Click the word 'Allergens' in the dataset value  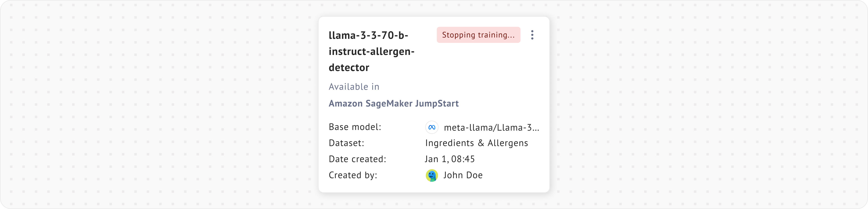tap(507, 143)
